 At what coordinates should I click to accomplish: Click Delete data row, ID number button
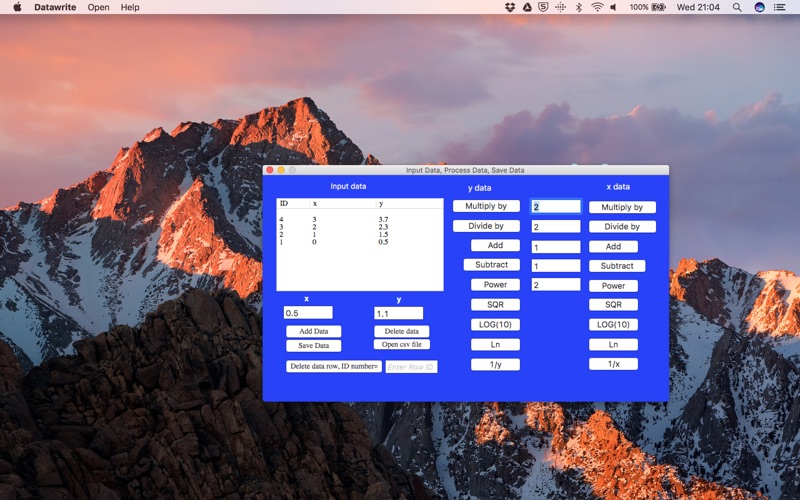(334, 366)
